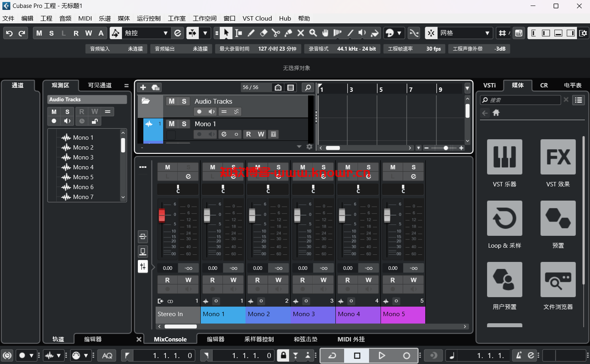Image resolution: width=590 pixels, height=364 pixels.
Task: Open the File Browser tile
Action: pyautogui.click(x=558, y=280)
